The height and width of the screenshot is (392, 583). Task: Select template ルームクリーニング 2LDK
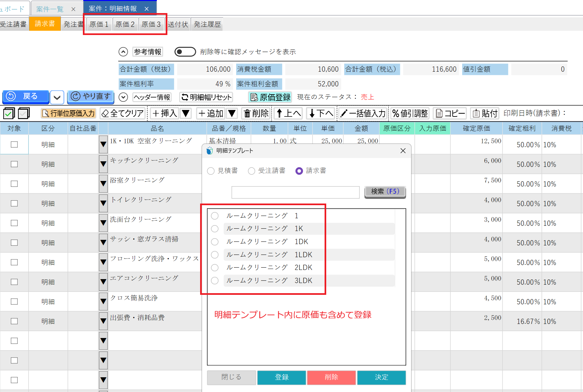[215, 268]
